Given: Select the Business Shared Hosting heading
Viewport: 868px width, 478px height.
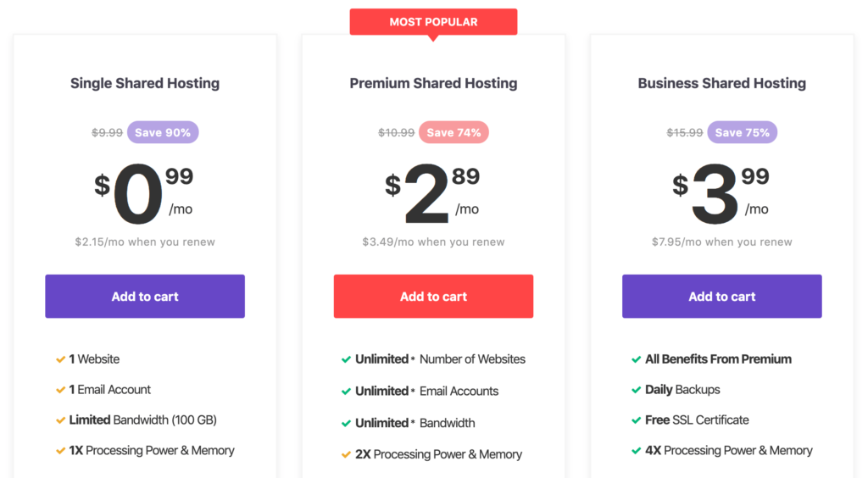Looking at the screenshot, I should (x=722, y=83).
